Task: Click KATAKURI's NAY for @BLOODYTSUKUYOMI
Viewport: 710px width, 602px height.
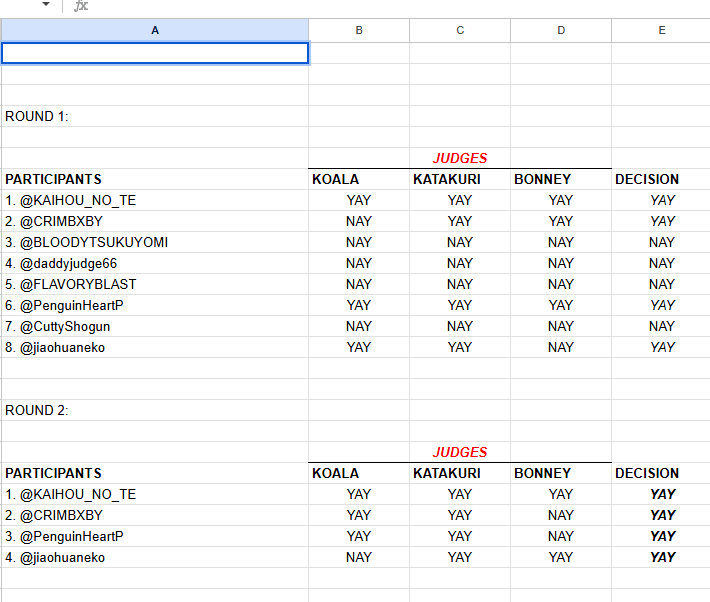Action: 460,242
